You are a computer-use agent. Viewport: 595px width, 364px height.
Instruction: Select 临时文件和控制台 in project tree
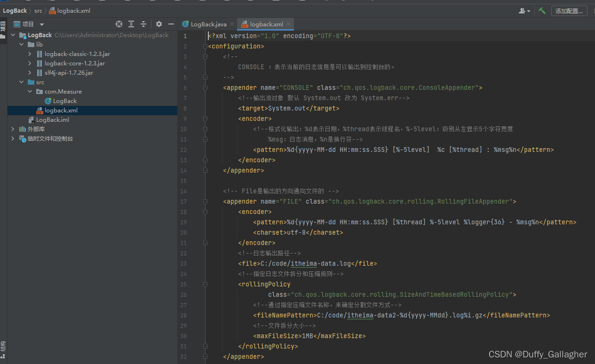click(x=50, y=138)
